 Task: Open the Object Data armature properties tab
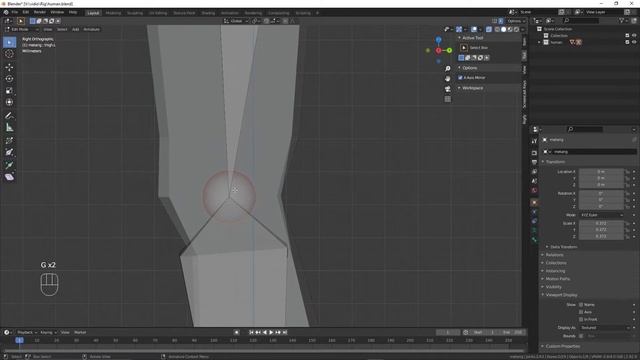point(534,231)
